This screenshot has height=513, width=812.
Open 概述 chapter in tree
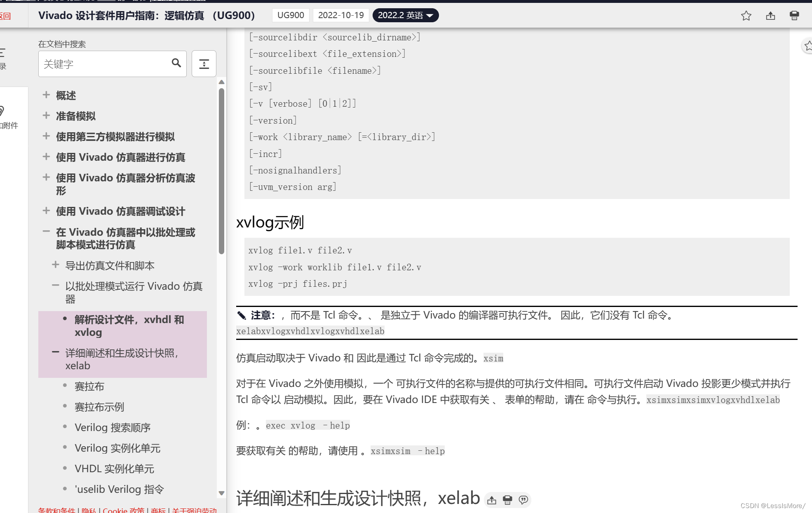[66, 96]
